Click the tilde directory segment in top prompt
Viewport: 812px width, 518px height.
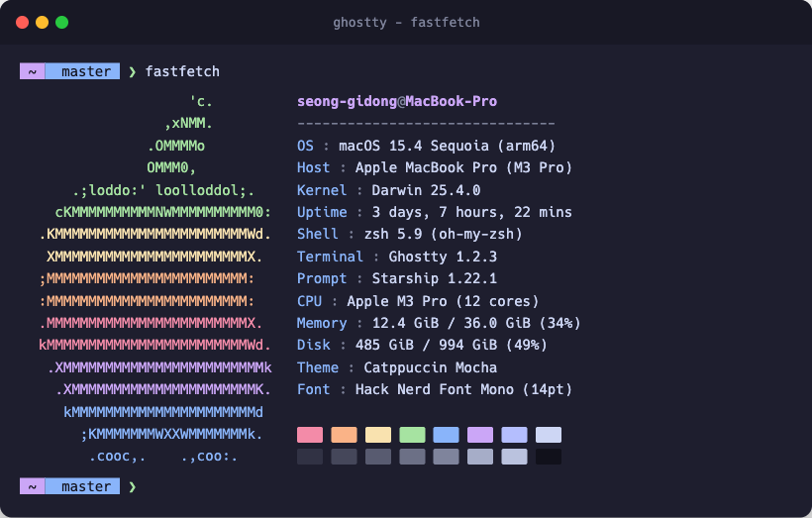point(32,71)
